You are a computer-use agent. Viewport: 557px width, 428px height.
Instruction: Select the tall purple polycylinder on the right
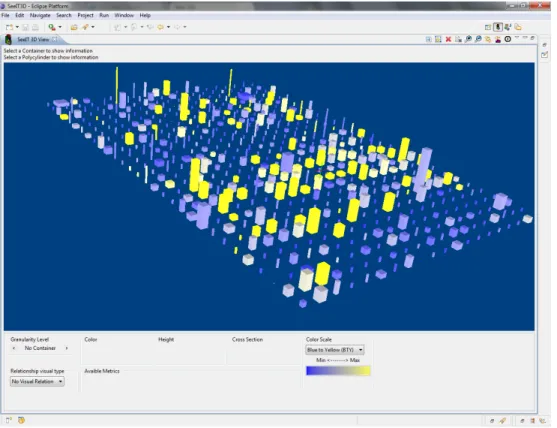[423, 170]
